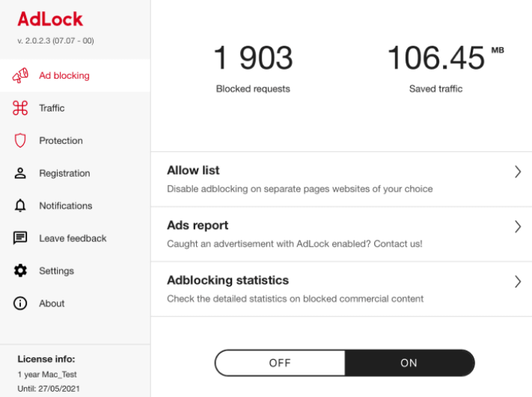Open the Ads report title
Viewport: 532px width, 397px height.
198,225
